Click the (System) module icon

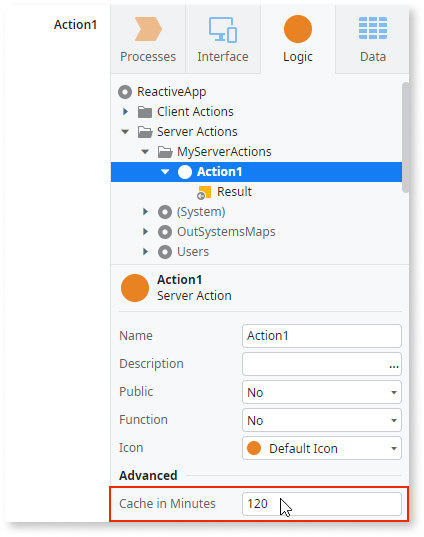click(165, 212)
